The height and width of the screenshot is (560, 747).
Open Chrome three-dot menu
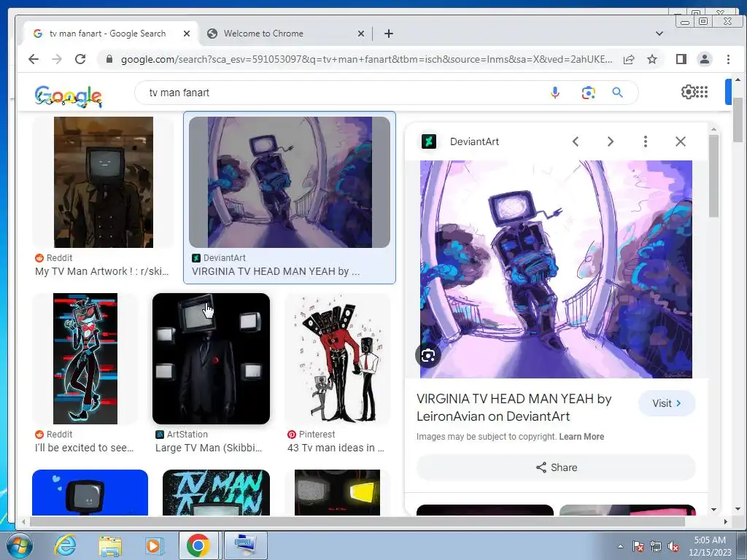coord(728,59)
